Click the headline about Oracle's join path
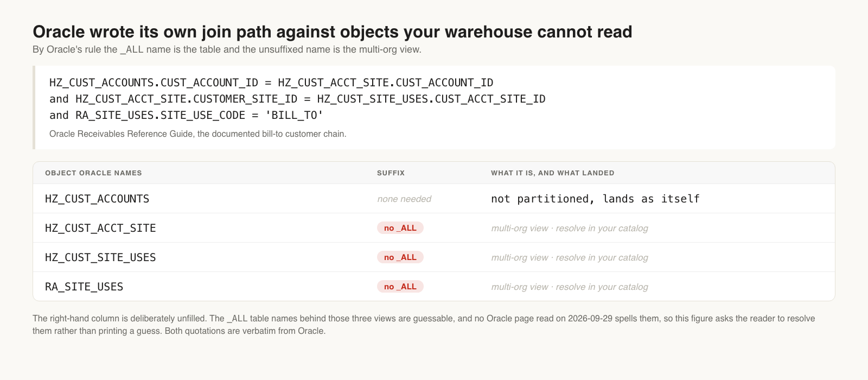The height and width of the screenshot is (380, 868). coord(332,31)
